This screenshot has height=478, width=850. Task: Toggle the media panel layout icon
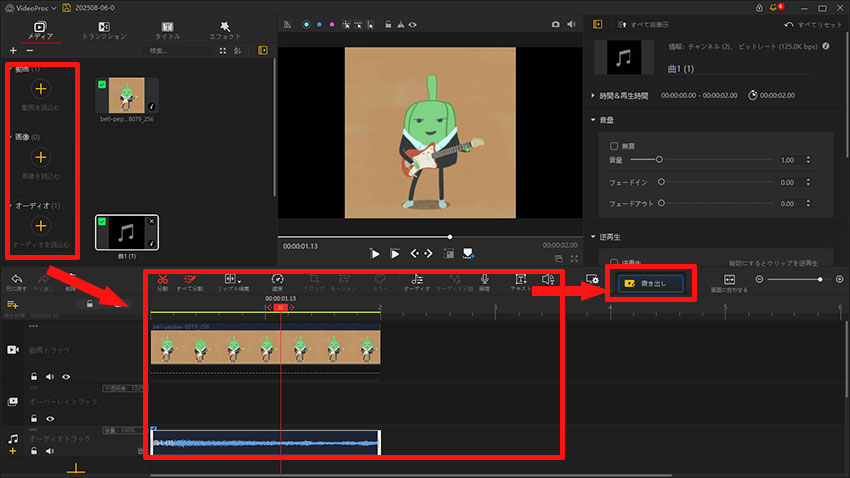click(x=263, y=50)
